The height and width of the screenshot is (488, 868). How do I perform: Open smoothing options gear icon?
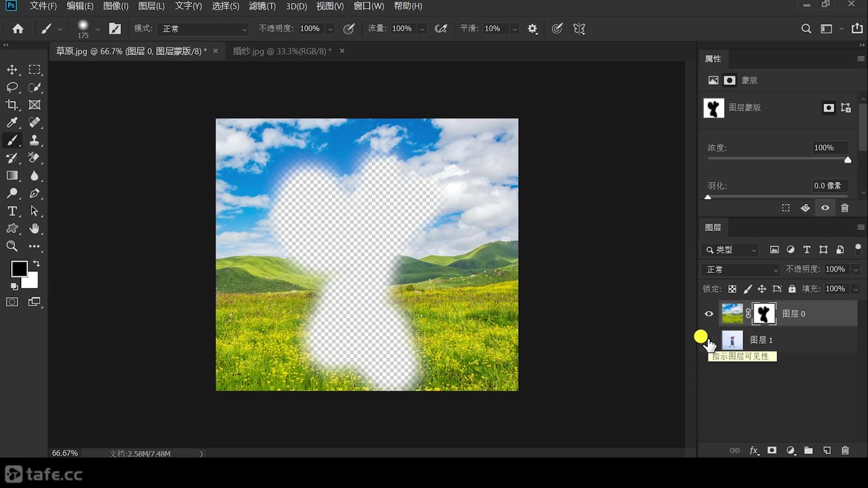533,29
